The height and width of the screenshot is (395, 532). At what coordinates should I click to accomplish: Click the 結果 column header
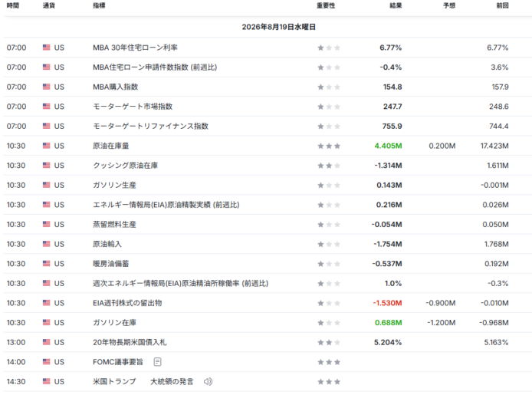pos(396,5)
